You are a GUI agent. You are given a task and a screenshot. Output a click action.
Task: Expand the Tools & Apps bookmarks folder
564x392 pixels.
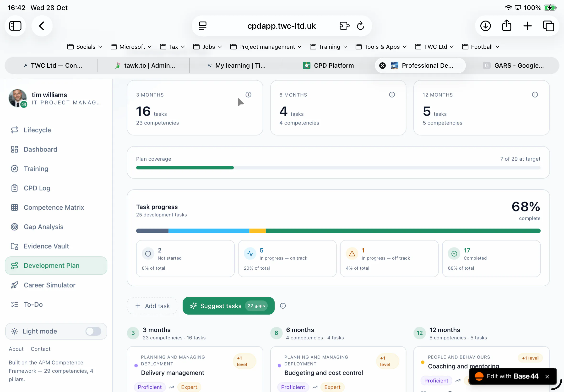[381, 47]
